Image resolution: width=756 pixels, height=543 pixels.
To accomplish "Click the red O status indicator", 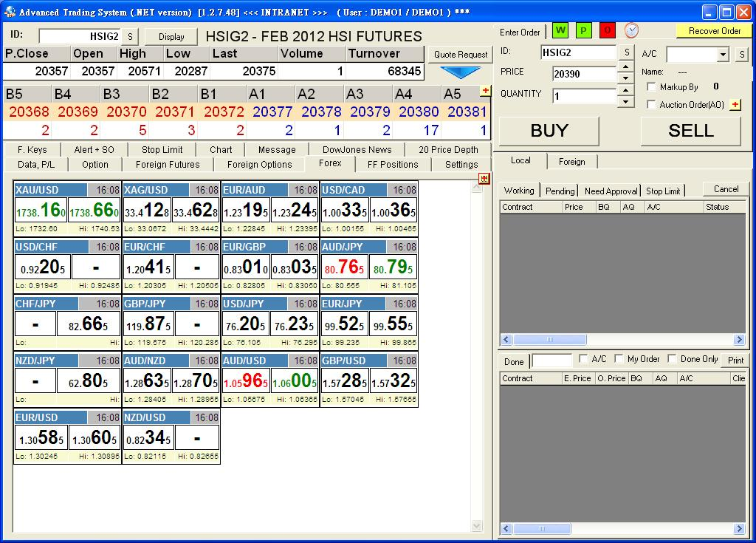I will click(x=607, y=30).
